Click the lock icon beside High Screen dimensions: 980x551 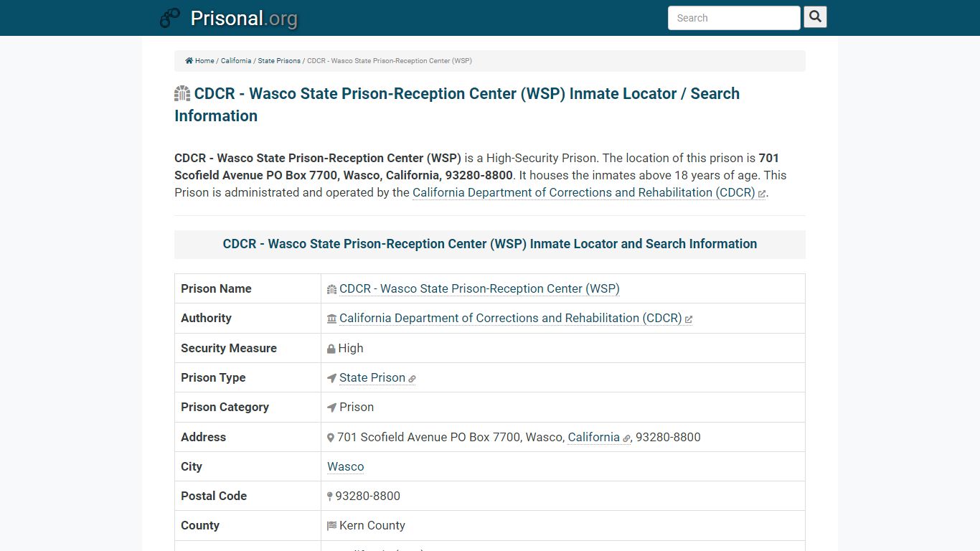(x=331, y=349)
